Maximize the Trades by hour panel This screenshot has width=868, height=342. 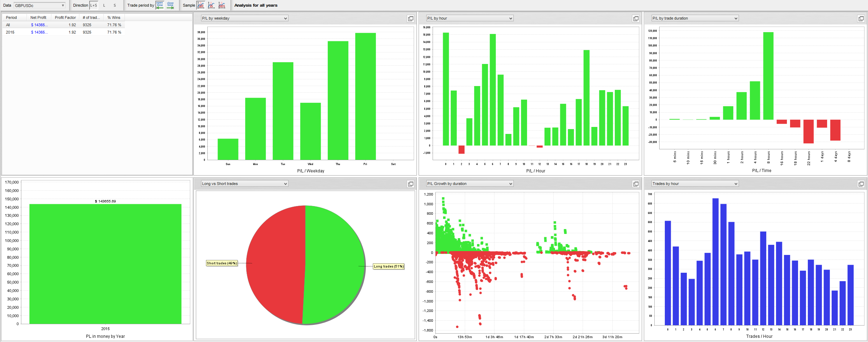coord(861,184)
